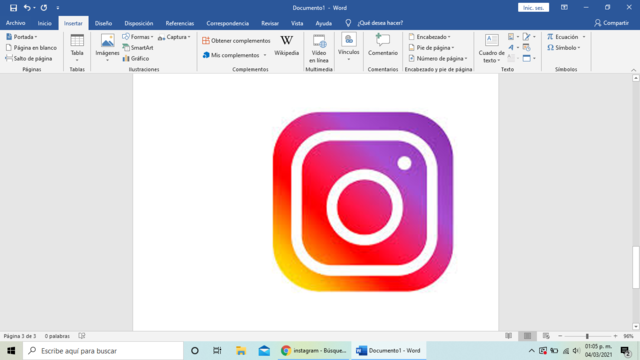Open WordArt dropdown in Texto group
The width and height of the screenshot is (640, 360).
(513, 48)
